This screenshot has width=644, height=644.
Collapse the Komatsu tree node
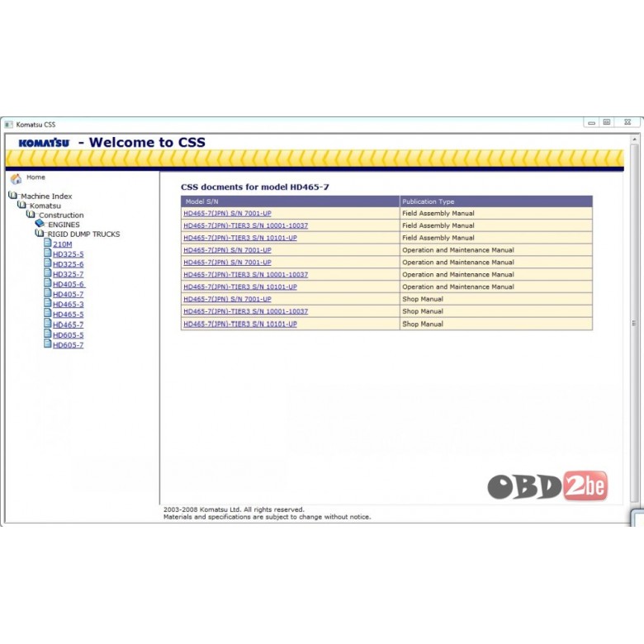click(45, 206)
